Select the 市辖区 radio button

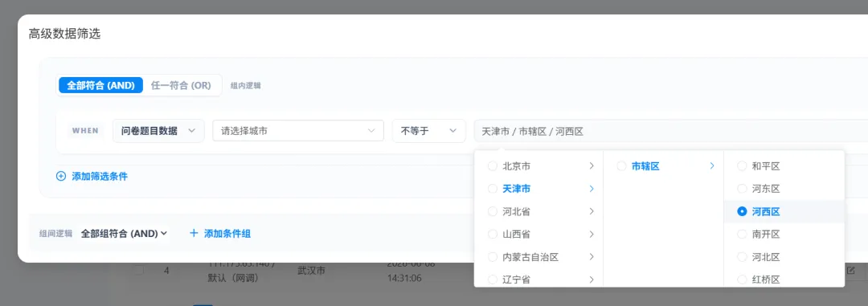pos(621,166)
